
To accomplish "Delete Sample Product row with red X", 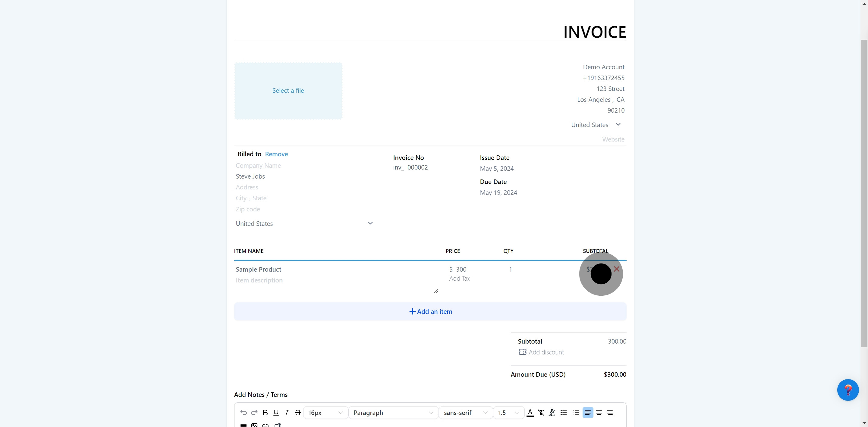I will coord(617,269).
